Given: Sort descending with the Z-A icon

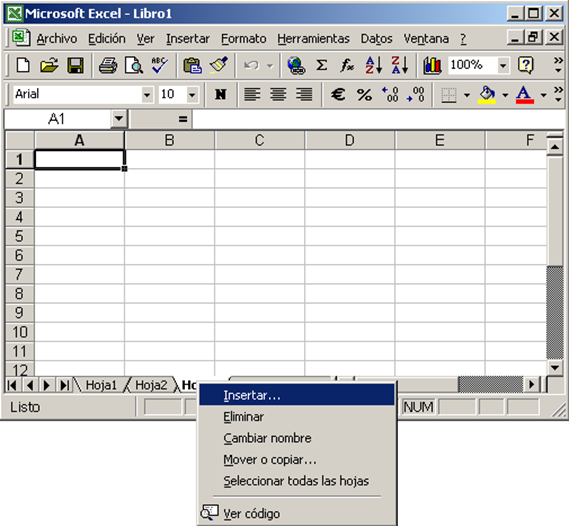Looking at the screenshot, I should (400, 66).
